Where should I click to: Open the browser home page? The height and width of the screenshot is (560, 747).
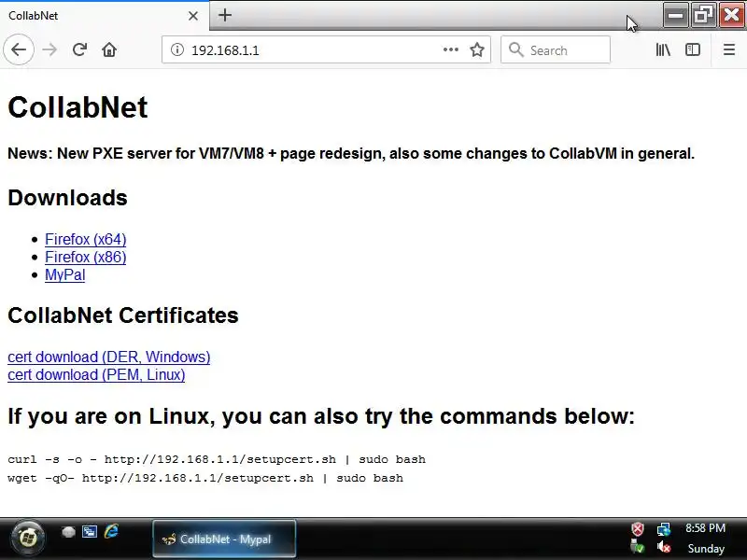pyautogui.click(x=109, y=49)
